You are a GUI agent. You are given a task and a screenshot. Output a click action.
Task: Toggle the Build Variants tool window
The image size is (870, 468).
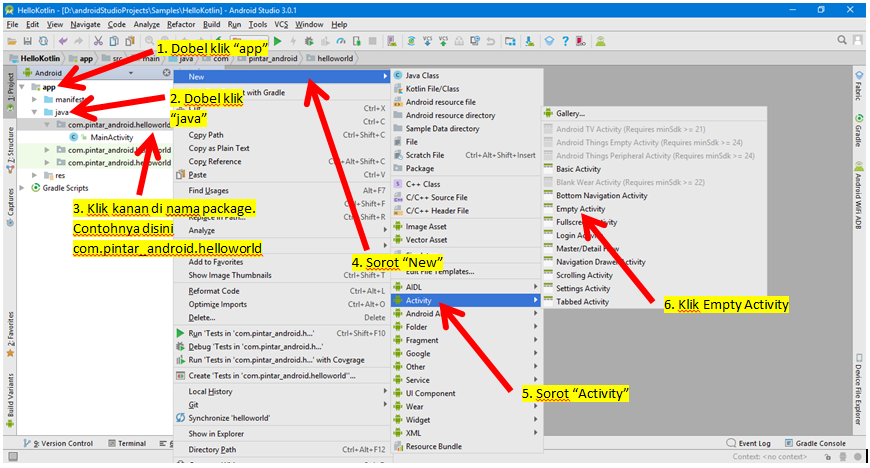10,400
